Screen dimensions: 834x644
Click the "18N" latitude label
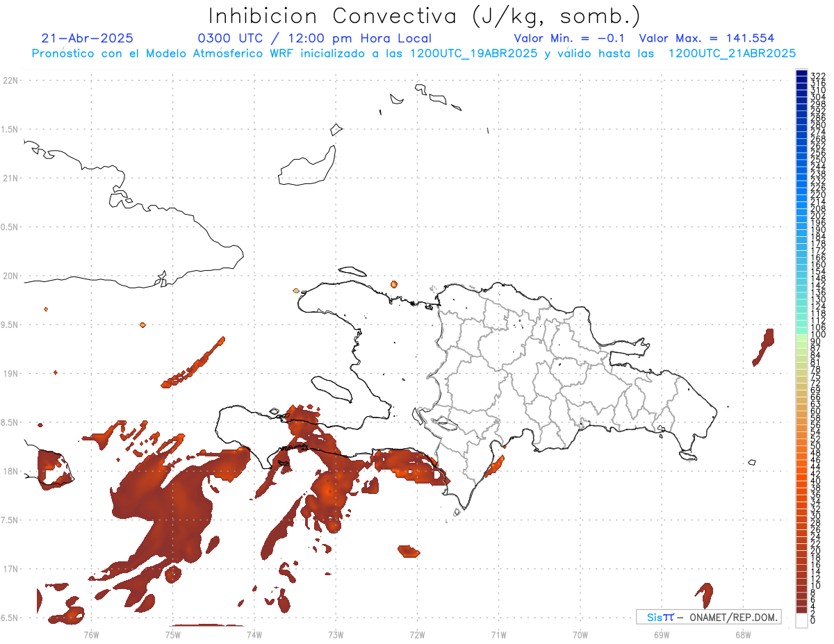click(11, 471)
